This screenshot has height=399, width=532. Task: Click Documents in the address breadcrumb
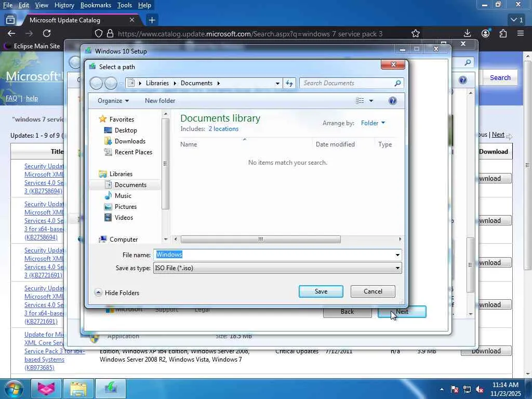(196, 83)
